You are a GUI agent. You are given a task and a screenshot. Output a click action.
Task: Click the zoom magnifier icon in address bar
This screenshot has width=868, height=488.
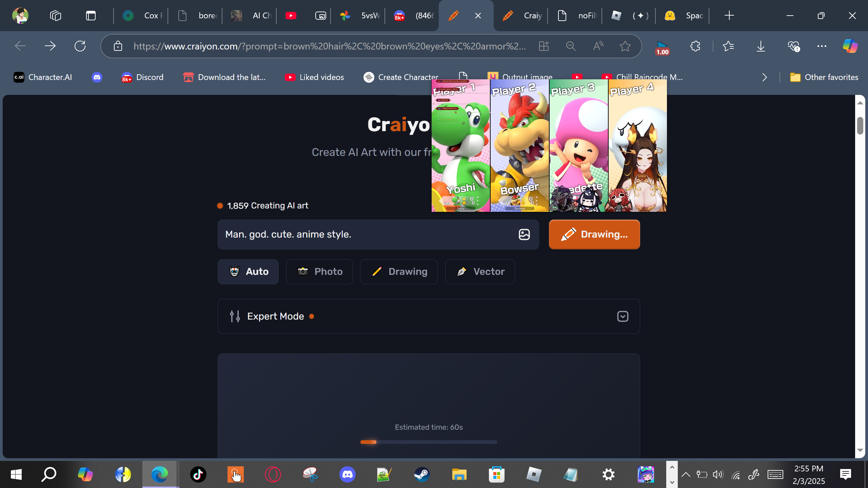tap(571, 46)
